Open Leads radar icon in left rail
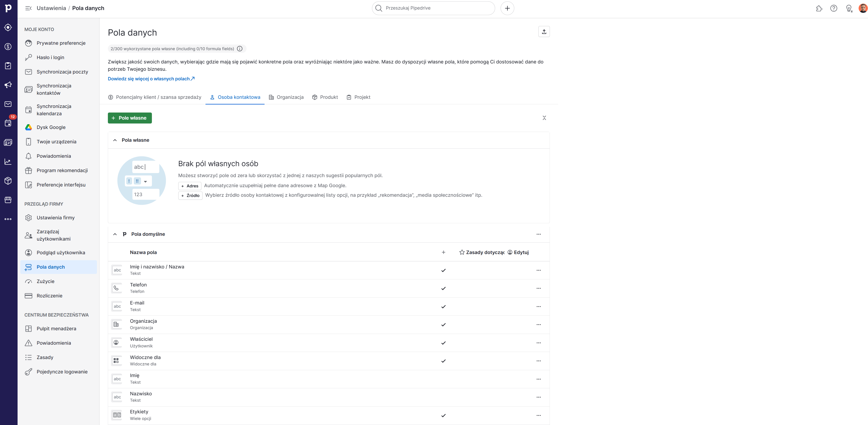Viewport: 868px width, 425px height. point(8,27)
